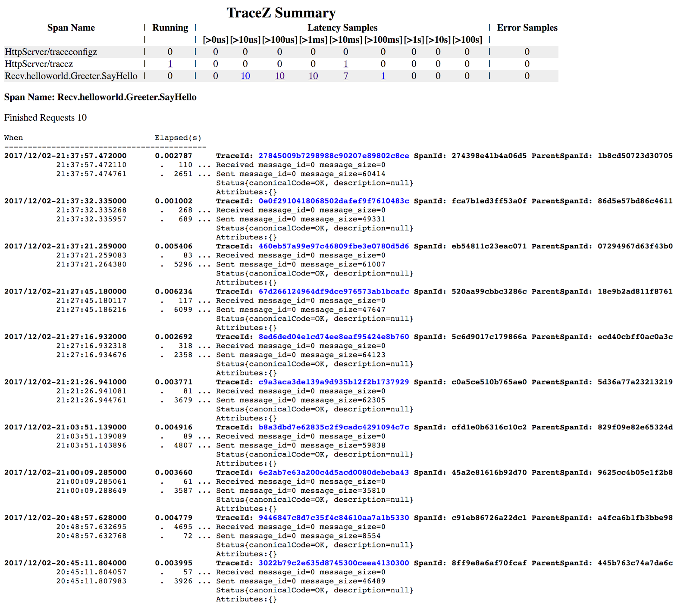Open trace ID 6e2ab7e63a200c4d5acd0080debeba43
Image resolution: width=690 pixels, height=616 pixels.
334,472
